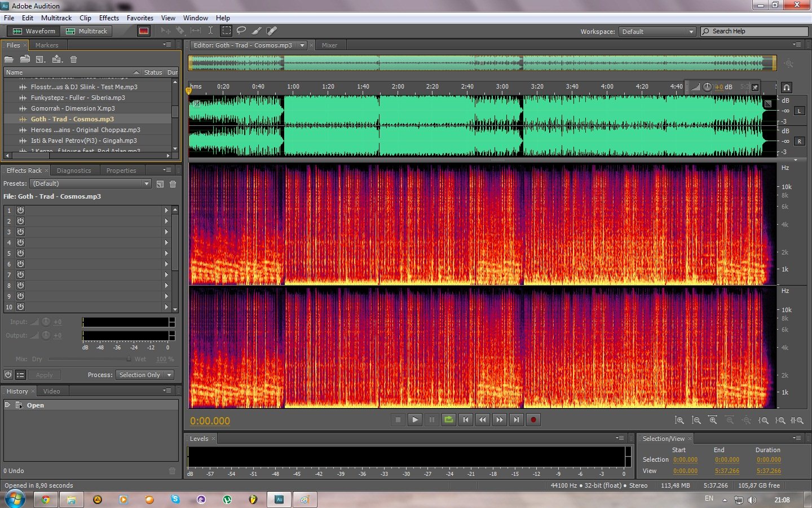Image resolution: width=812 pixels, height=508 pixels.
Task: Toggle the spectral frequency display button
Action: click(143, 31)
